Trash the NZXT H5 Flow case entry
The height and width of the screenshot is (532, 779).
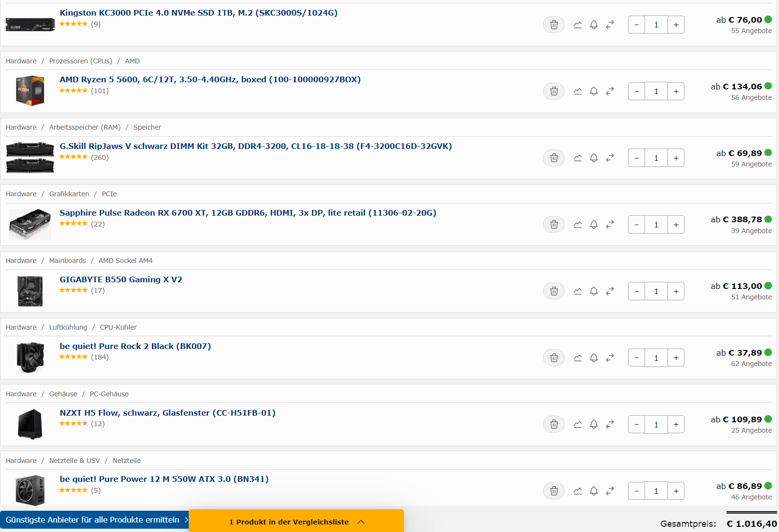coord(554,425)
